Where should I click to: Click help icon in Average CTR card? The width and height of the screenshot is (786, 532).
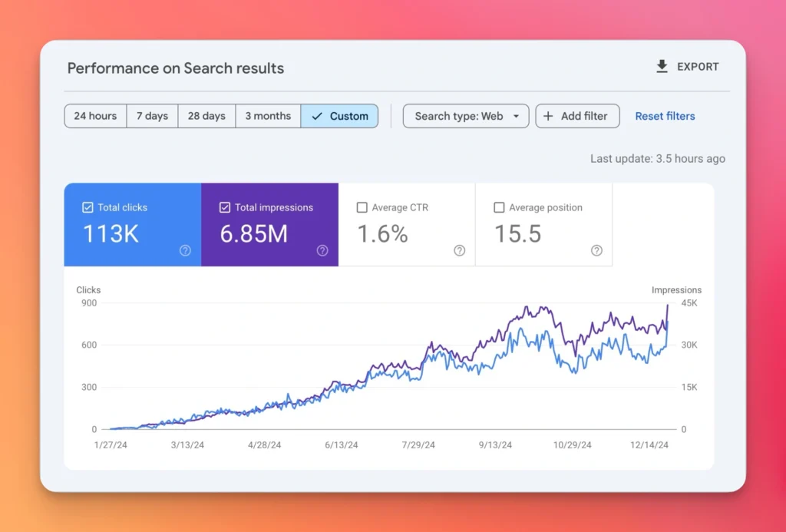[459, 250]
